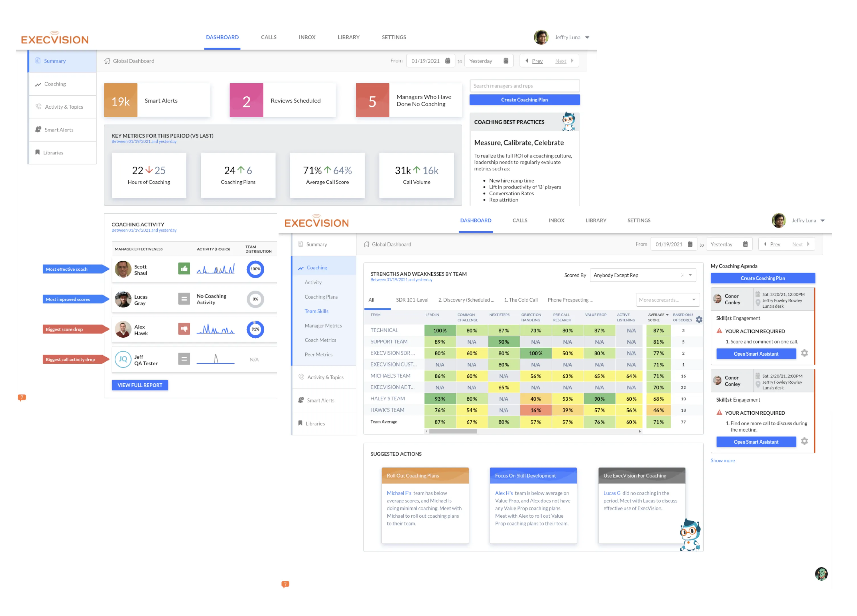The image size is (857, 616).
Task: Click the View Full Report button
Action: click(140, 385)
